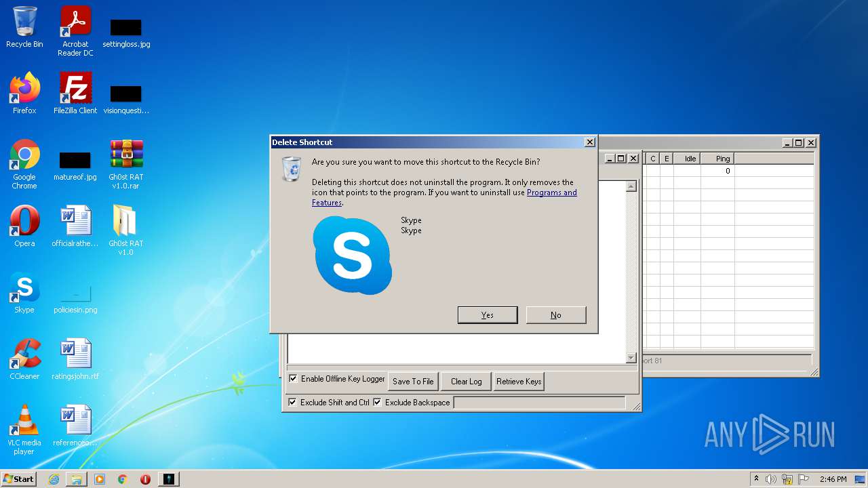This screenshot has width=868, height=488.
Task: Click the C column header
Action: (653, 159)
